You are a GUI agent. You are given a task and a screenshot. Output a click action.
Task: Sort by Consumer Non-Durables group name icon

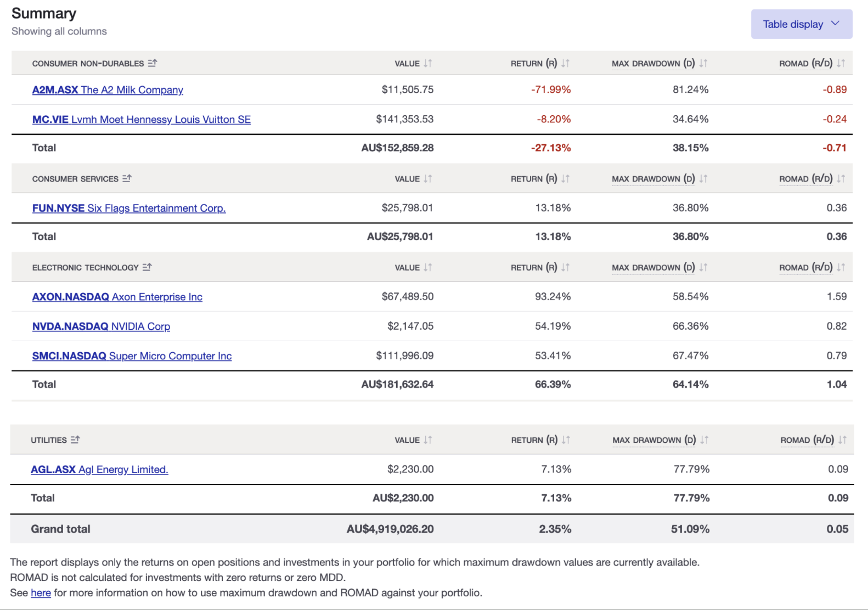153,63
